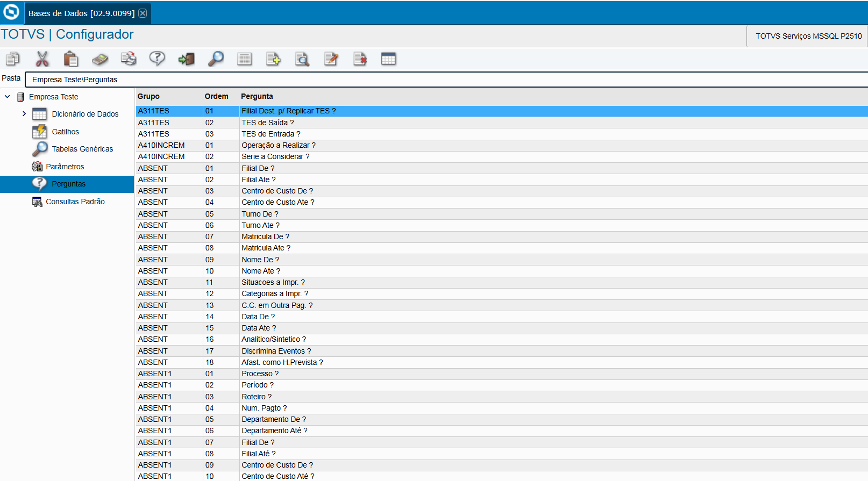Click the Paste clipboard icon
Screen dimensions: 868x481
(x=70, y=59)
